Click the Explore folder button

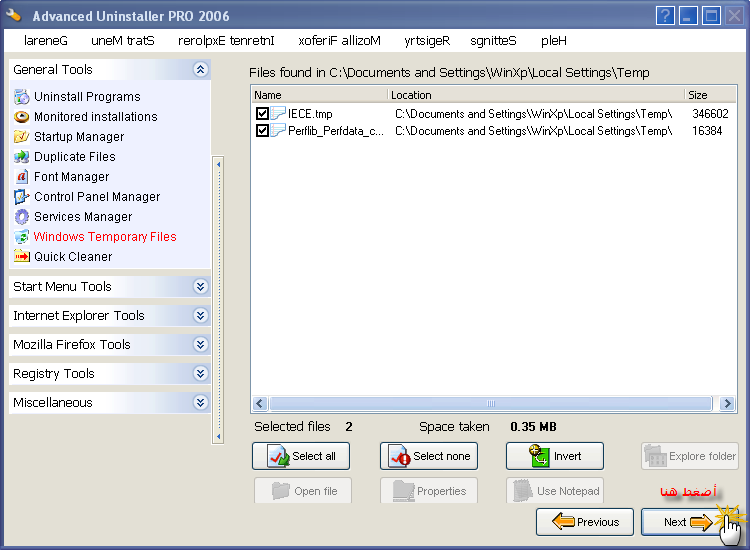(690, 456)
